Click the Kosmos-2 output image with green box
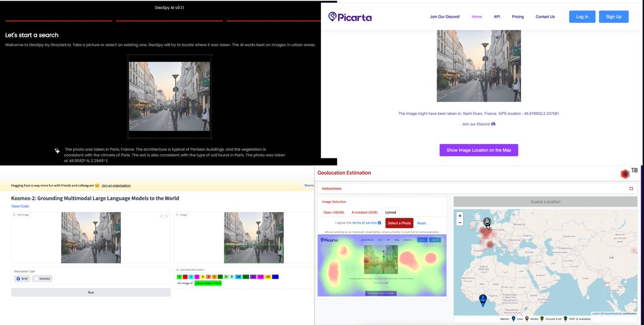The width and height of the screenshot is (644, 325). [x=254, y=237]
